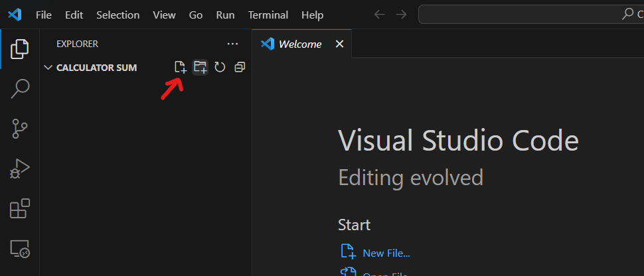Collapse all folders in Explorer

tap(240, 67)
